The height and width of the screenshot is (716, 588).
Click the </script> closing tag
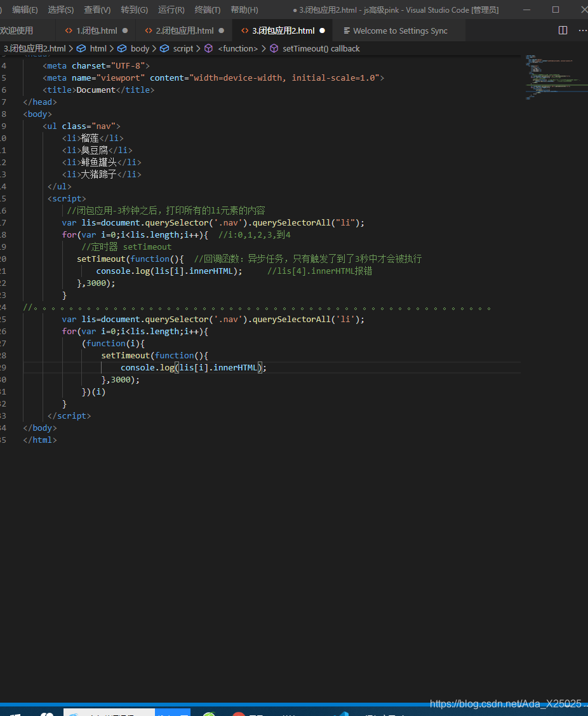(x=69, y=416)
